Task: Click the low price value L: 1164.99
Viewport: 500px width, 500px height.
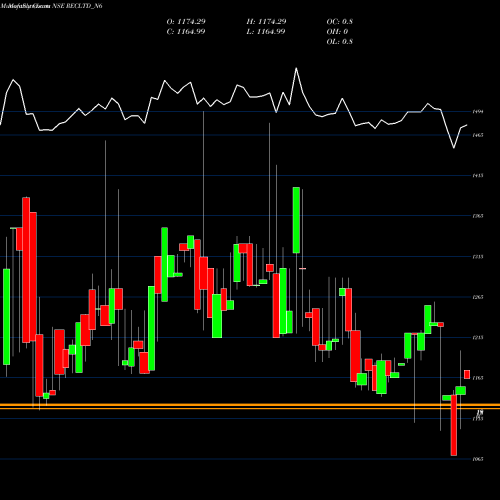Action: (x=266, y=32)
